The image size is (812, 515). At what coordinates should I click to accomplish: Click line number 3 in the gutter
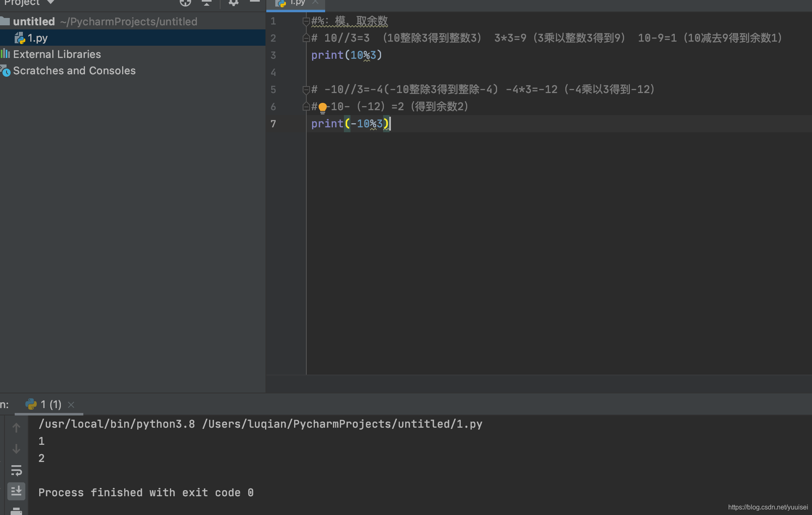coord(273,55)
